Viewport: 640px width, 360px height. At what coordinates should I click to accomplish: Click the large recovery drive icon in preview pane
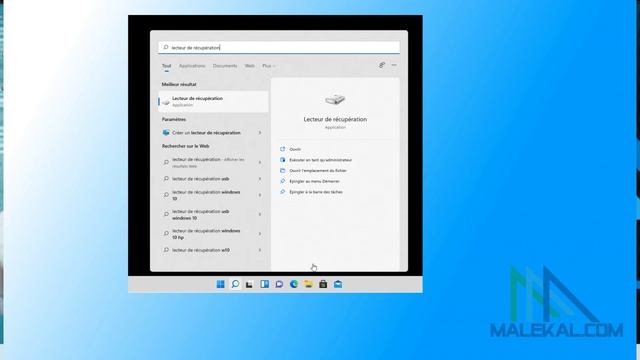click(x=335, y=100)
